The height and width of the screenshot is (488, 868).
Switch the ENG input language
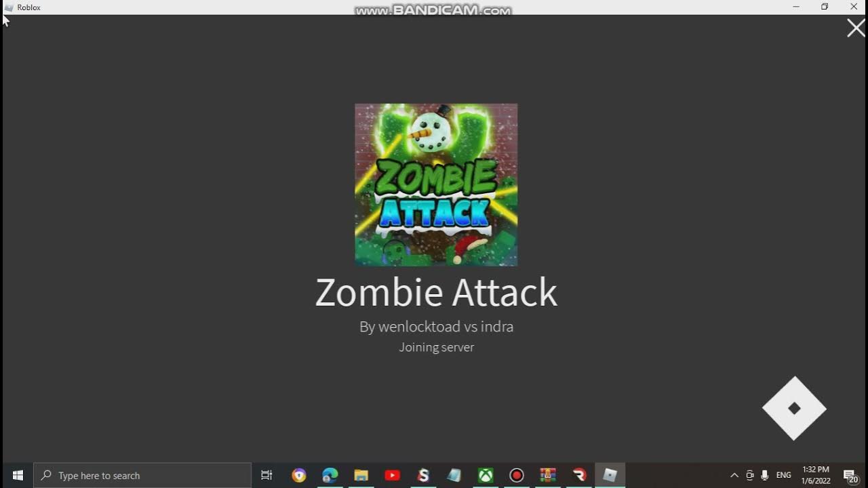[784, 475]
